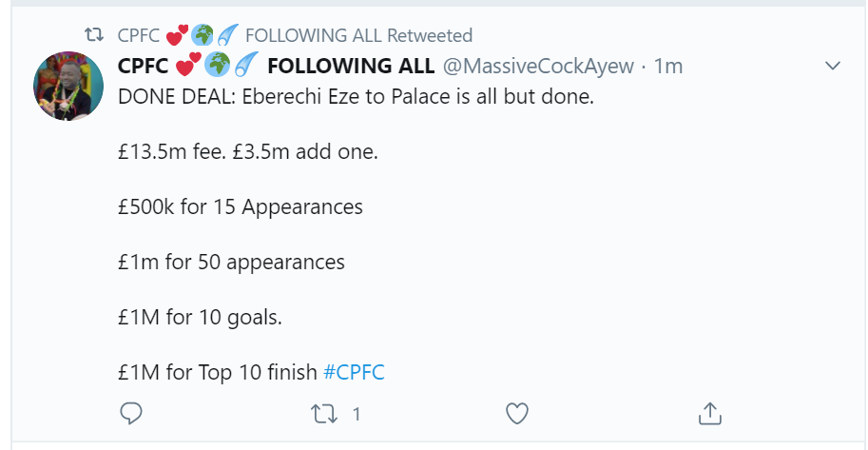Open the share icon under the tweet
The image size is (868, 450).
tap(709, 413)
